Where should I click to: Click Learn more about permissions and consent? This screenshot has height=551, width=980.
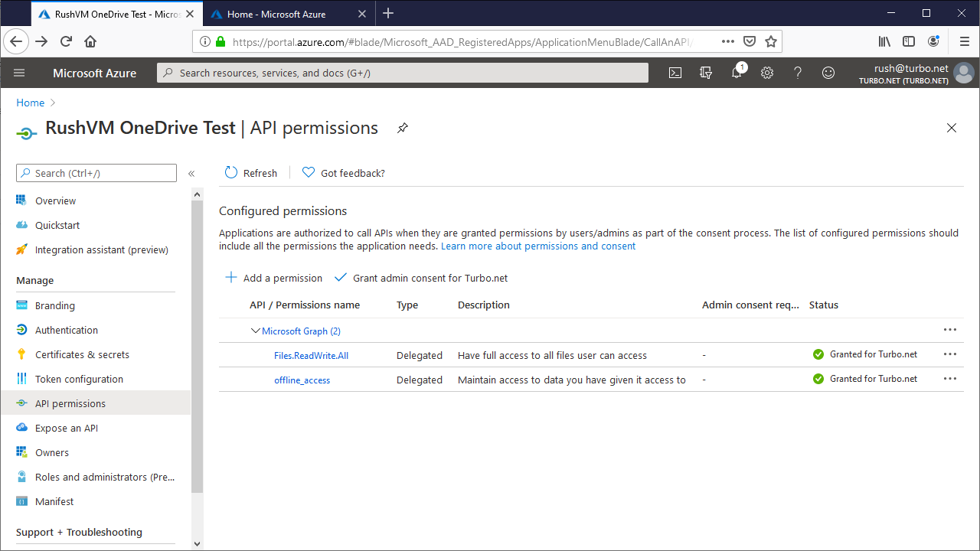537,246
